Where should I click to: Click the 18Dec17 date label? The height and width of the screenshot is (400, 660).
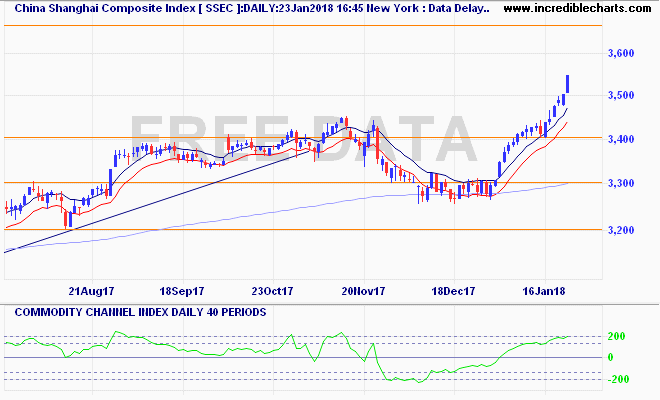[x=453, y=291]
